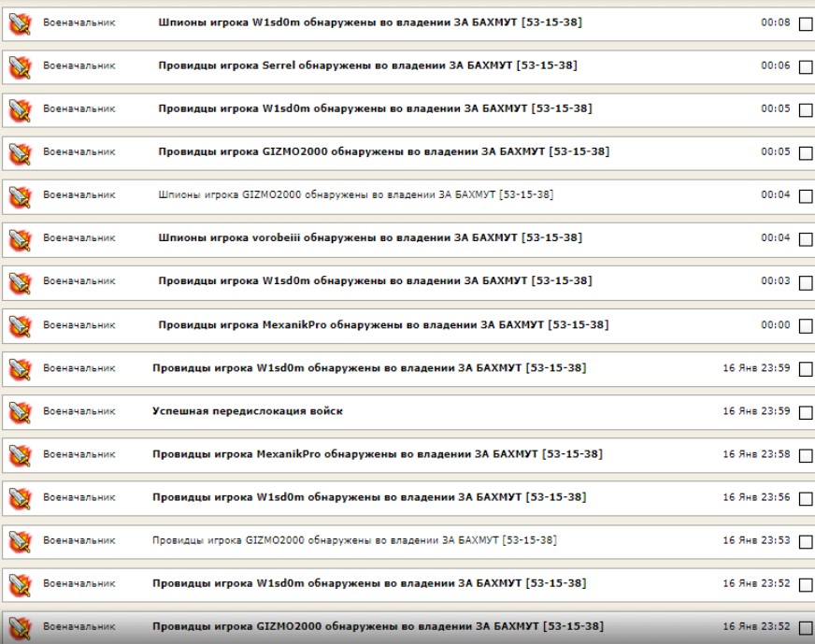Click sword icon on MexanikPro 00:00 report
The image size is (815, 644).
click(x=21, y=326)
